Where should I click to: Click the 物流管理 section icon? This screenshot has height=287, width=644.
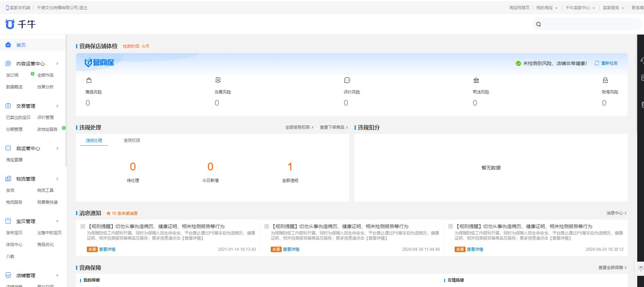(8, 179)
